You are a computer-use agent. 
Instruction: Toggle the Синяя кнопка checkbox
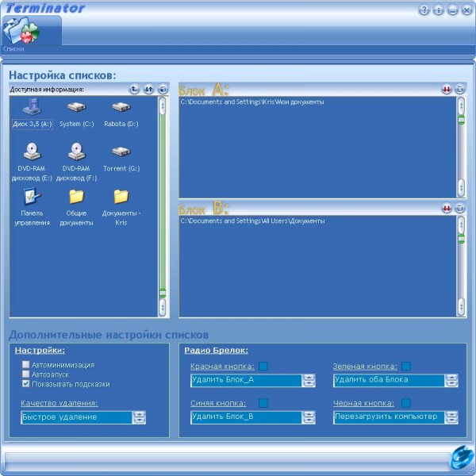coord(263,403)
